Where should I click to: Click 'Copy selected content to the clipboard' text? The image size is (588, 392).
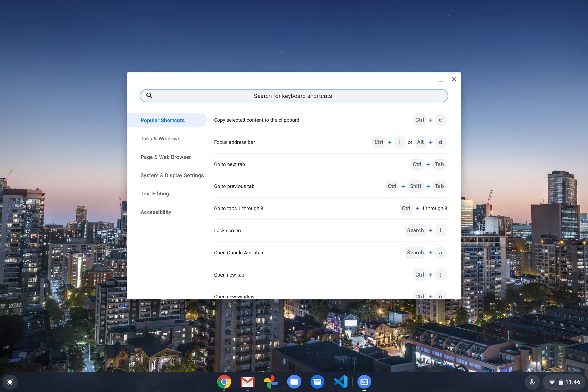(x=256, y=120)
